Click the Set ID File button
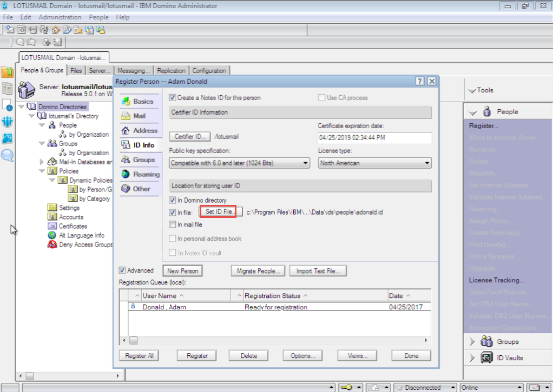553x392 pixels. point(221,211)
